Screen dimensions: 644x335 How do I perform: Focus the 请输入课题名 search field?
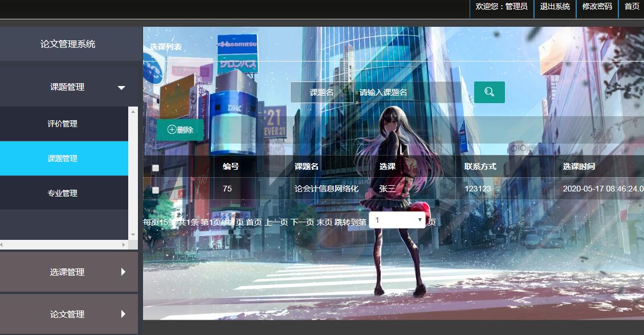point(406,92)
